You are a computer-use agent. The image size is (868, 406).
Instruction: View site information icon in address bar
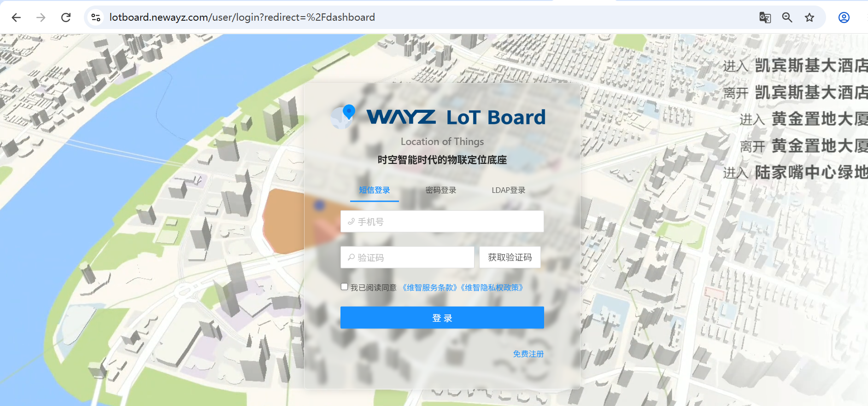point(96,17)
